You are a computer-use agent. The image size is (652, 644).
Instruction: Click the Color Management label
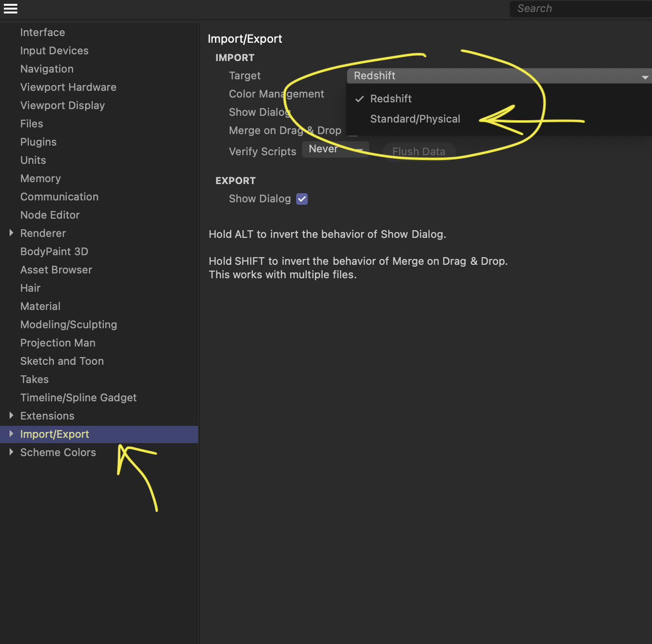point(276,94)
